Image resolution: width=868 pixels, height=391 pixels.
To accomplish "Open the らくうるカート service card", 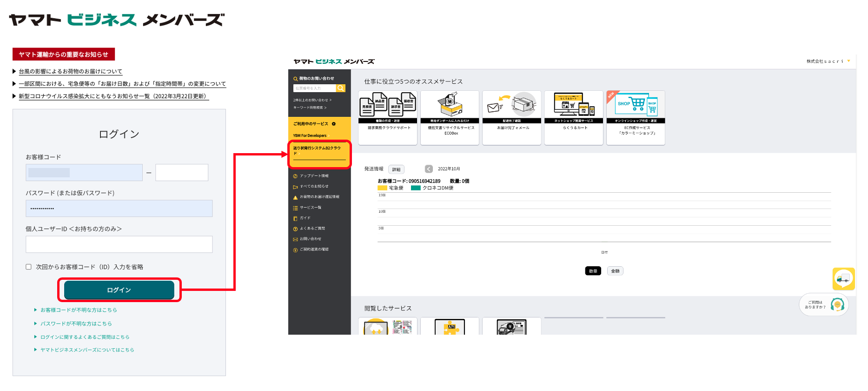I will click(x=574, y=118).
